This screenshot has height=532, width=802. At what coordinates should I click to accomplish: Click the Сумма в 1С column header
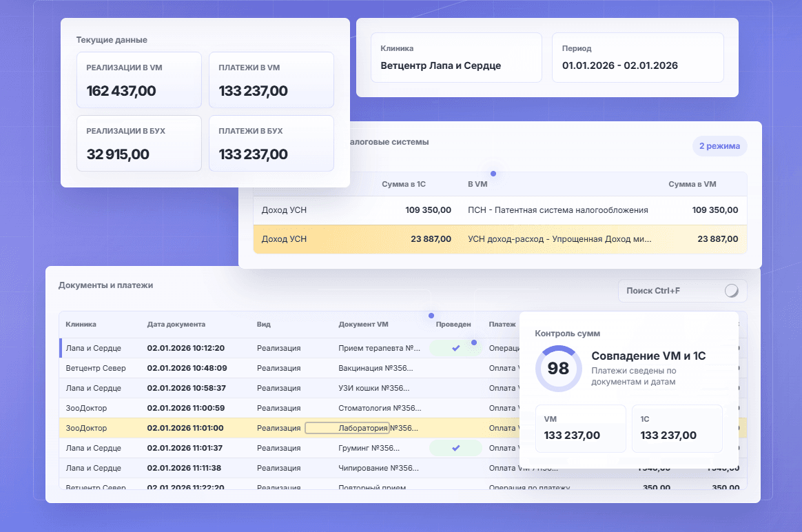click(x=404, y=184)
